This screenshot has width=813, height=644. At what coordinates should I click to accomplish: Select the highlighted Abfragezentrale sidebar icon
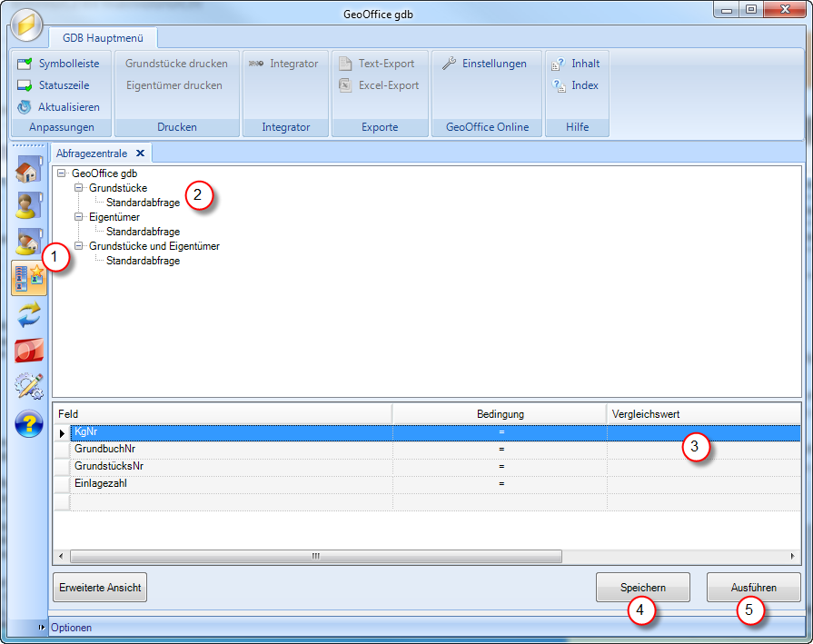29,278
